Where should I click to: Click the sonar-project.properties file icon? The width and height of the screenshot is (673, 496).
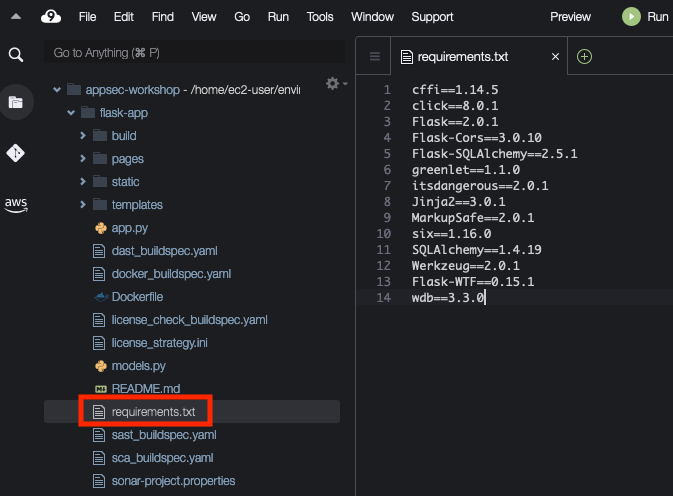99,481
